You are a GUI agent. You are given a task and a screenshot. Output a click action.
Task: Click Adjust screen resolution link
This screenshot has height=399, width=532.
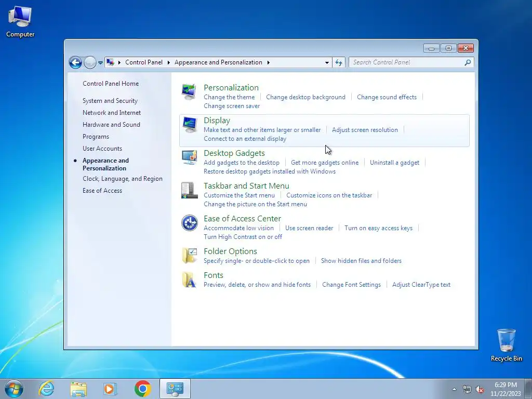[365, 130]
